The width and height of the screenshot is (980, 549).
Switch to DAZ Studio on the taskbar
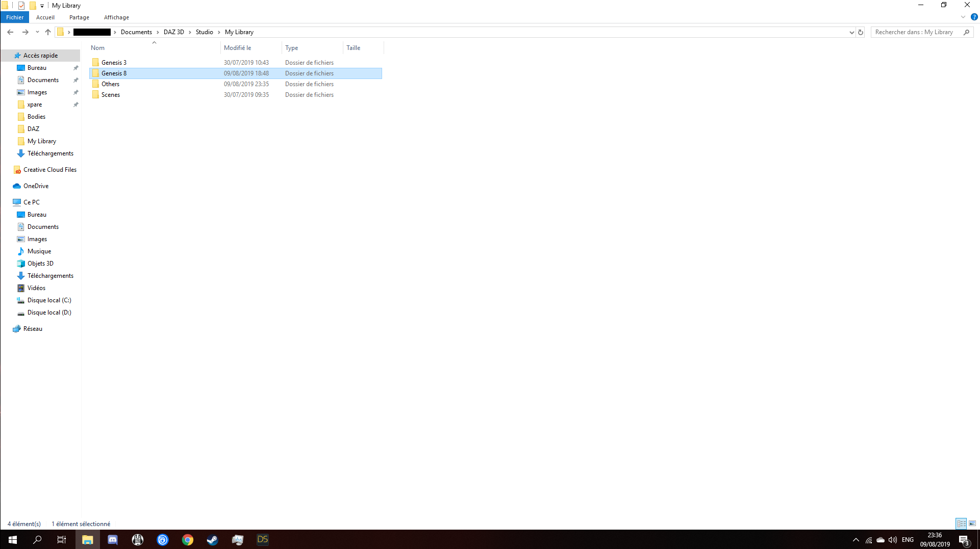pyautogui.click(x=262, y=539)
